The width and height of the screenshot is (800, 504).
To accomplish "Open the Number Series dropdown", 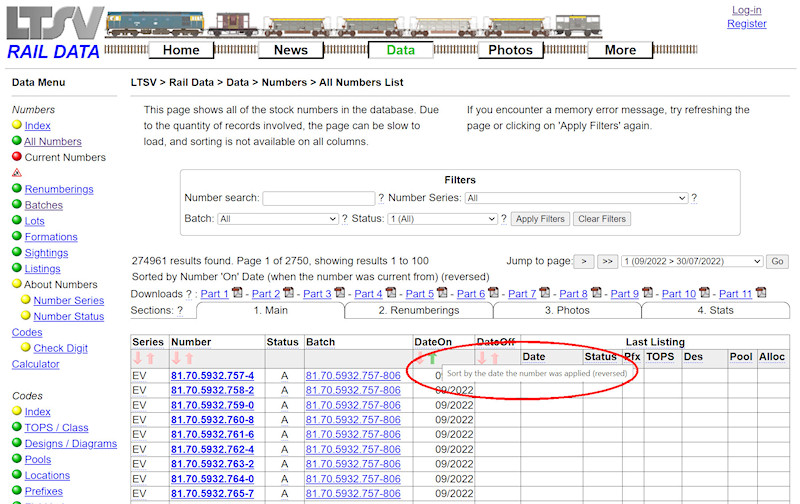I will (x=576, y=198).
